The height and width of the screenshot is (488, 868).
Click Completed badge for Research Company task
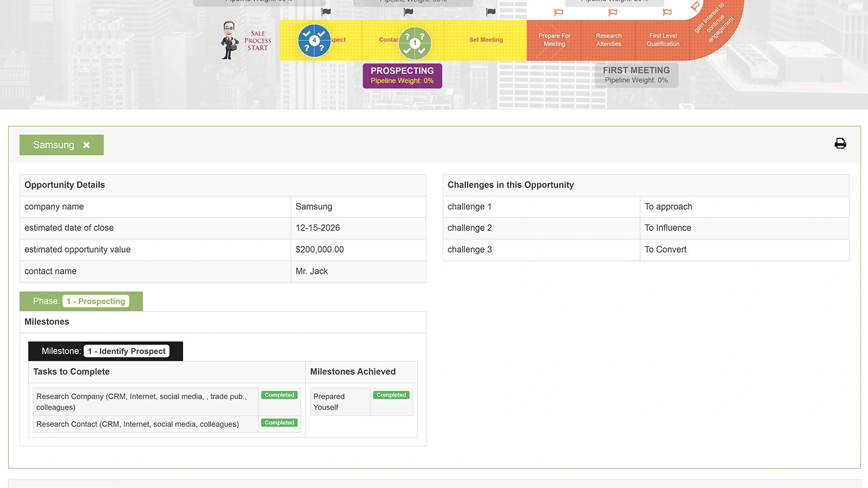pyautogui.click(x=279, y=395)
